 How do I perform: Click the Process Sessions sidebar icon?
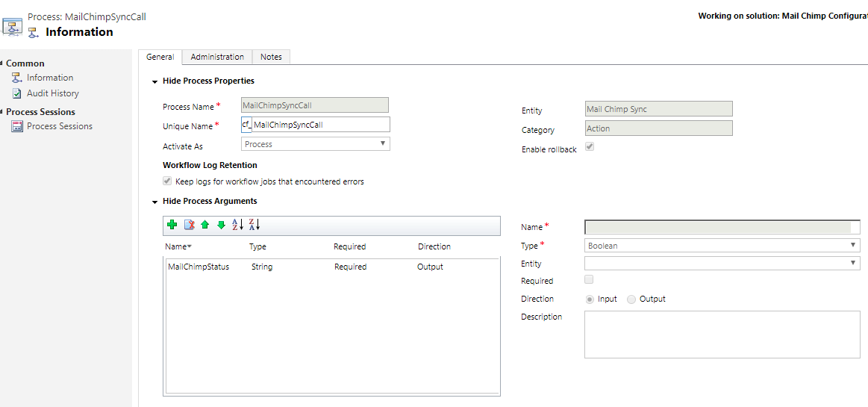pos(17,126)
